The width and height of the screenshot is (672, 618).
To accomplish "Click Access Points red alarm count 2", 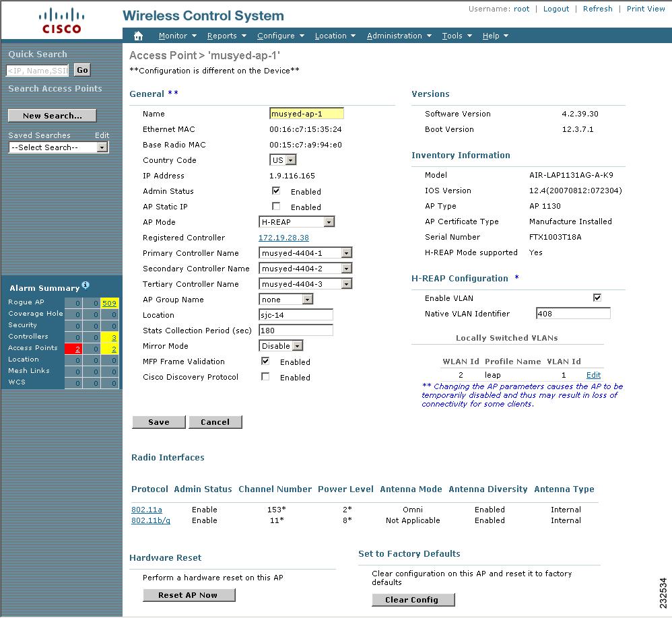I will [x=77, y=349].
